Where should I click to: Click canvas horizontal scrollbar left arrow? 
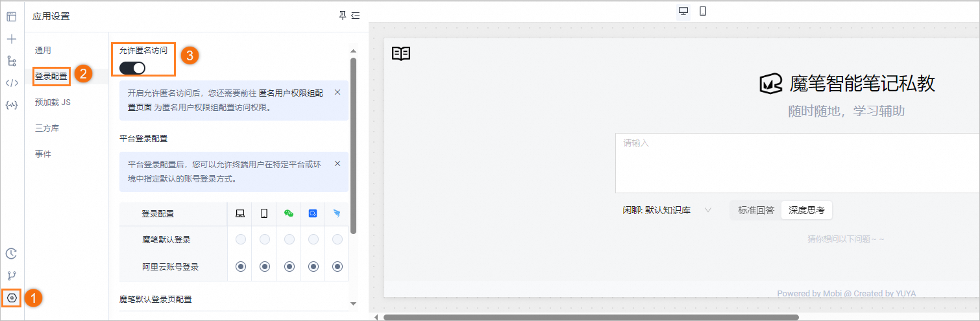coord(375,317)
